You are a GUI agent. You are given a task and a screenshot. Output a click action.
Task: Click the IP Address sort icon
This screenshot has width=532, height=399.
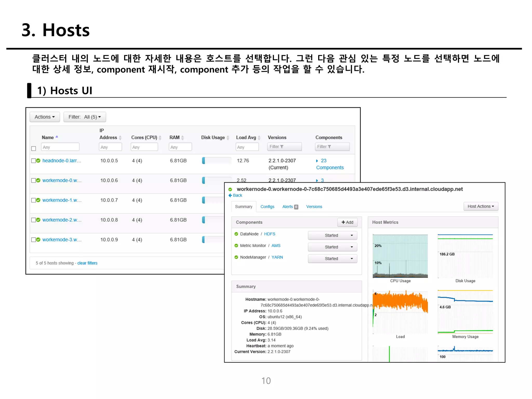pyautogui.click(x=120, y=138)
